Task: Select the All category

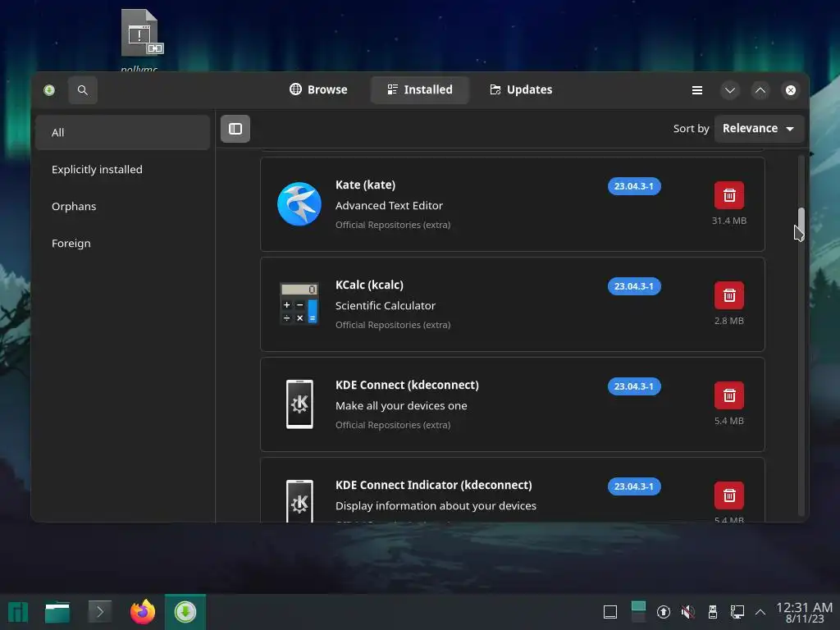Action: 123,132
